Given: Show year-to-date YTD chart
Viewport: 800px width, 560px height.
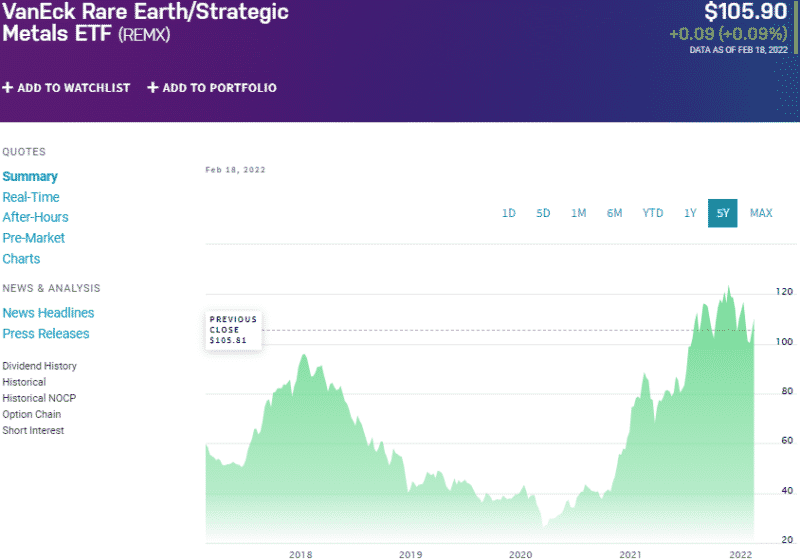Looking at the screenshot, I should [x=653, y=213].
